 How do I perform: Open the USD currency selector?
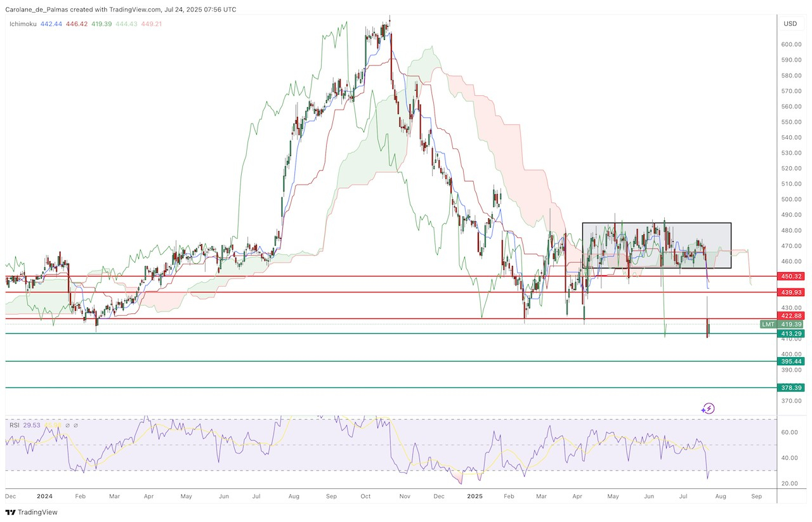[x=790, y=23]
